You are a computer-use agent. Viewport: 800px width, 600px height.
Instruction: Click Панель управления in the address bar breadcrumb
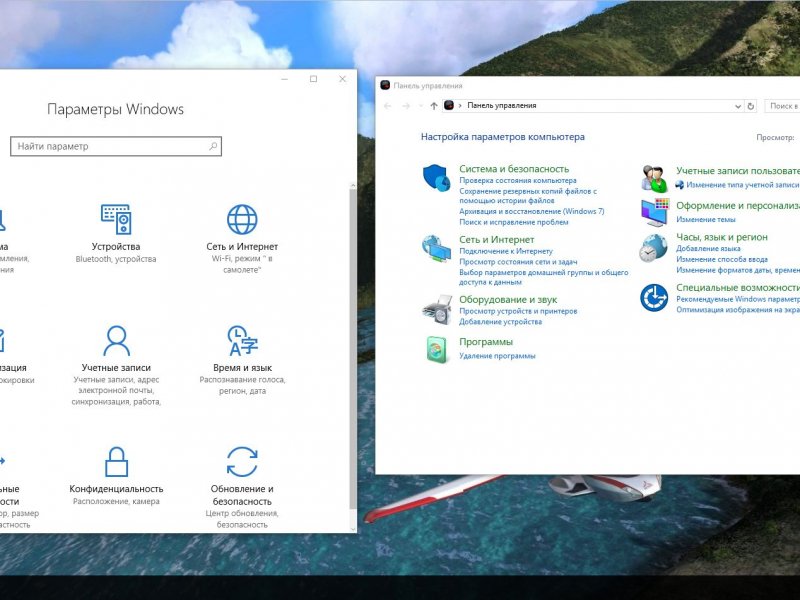tap(502, 106)
